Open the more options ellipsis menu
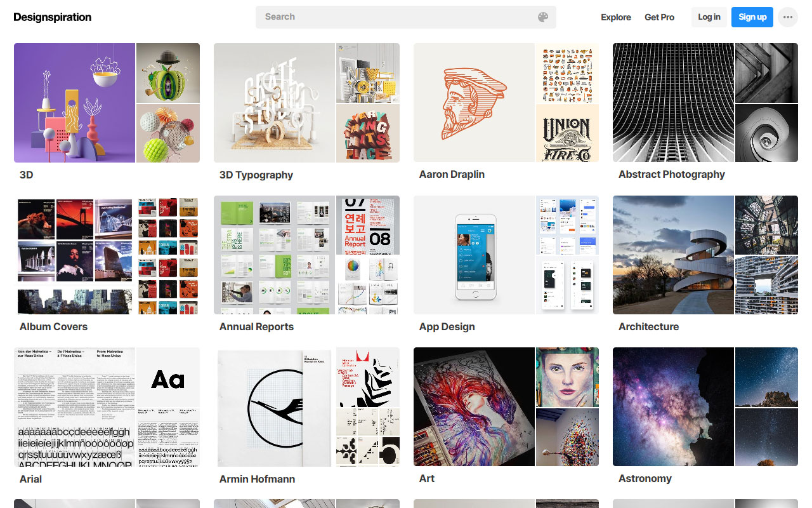Viewport: 812px width, 508px height. coord(788,17)
